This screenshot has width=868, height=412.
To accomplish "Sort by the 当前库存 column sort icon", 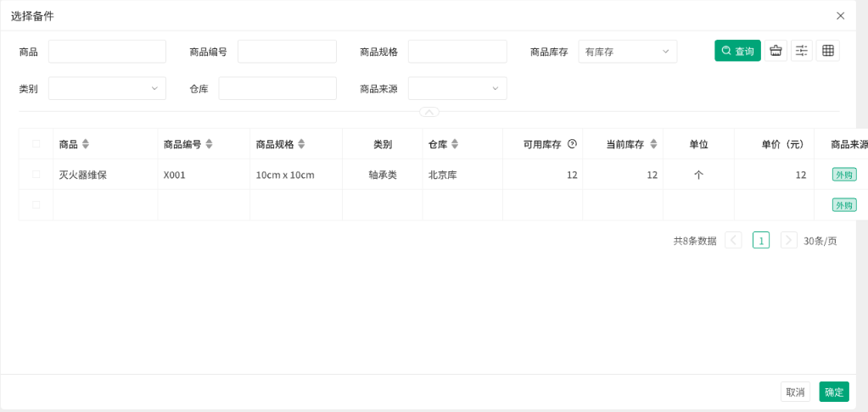I will pyautogui.click(x=653, y=144).
